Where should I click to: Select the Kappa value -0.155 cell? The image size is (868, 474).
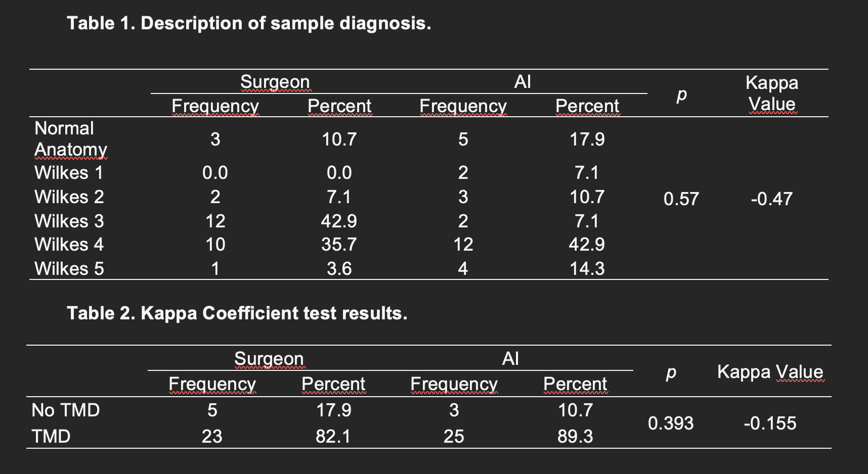(x=770, y=423)
